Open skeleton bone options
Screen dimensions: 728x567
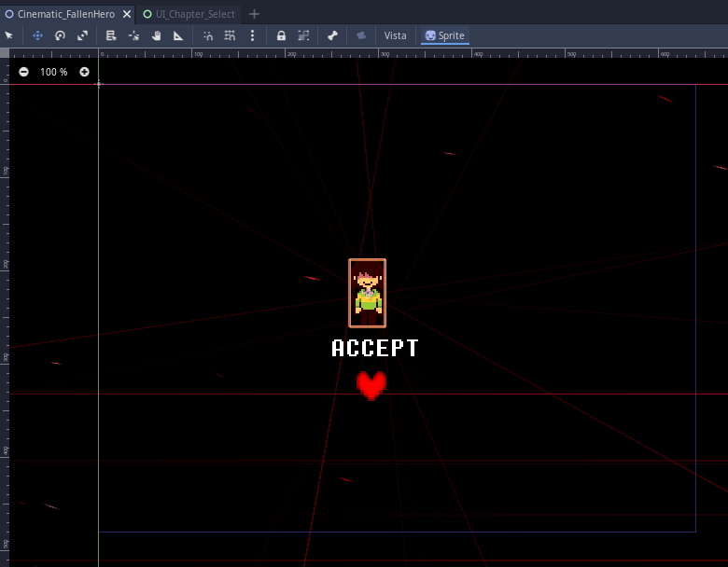click(332, 35)
